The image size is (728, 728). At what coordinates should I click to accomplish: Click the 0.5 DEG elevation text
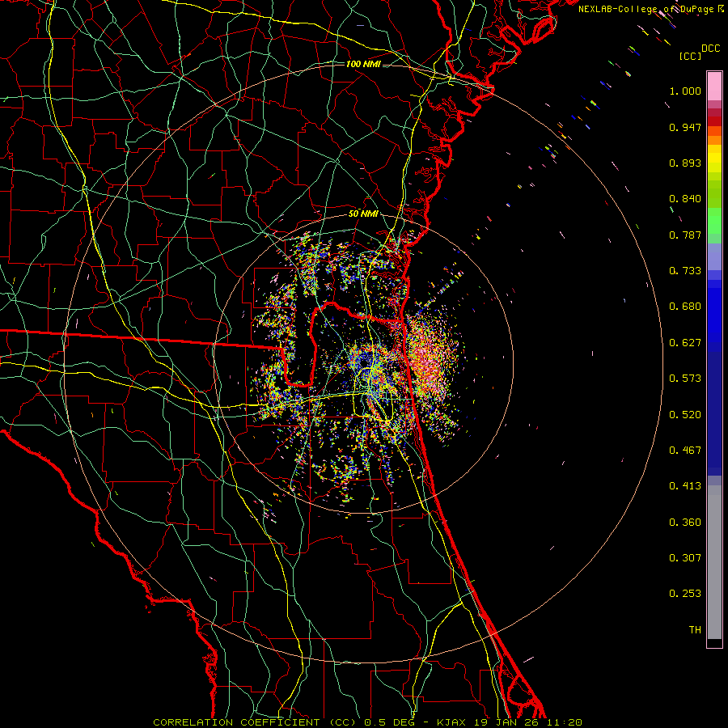pyautogui.click(x=390, y=722)
